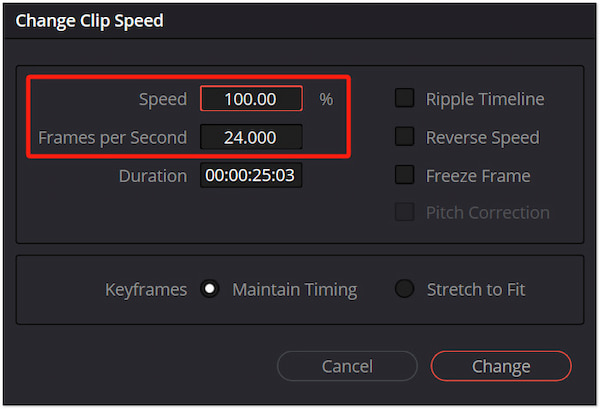Click the Keyframes label
600x409 pixels.
point(146,290)
